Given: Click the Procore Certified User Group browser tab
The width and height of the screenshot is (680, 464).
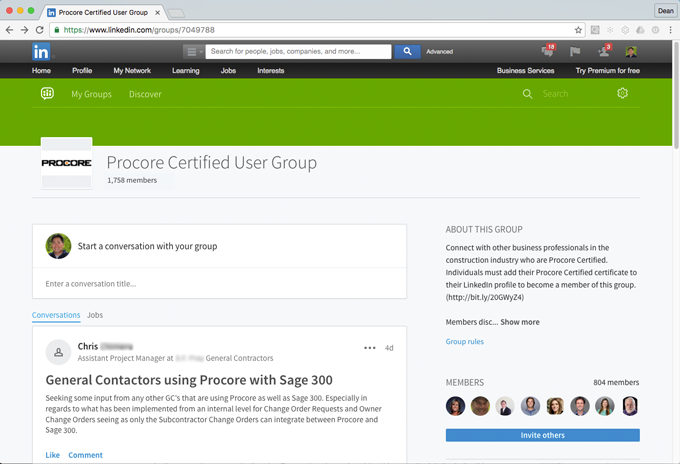Looking at the screenshot, I should [103, 12].
